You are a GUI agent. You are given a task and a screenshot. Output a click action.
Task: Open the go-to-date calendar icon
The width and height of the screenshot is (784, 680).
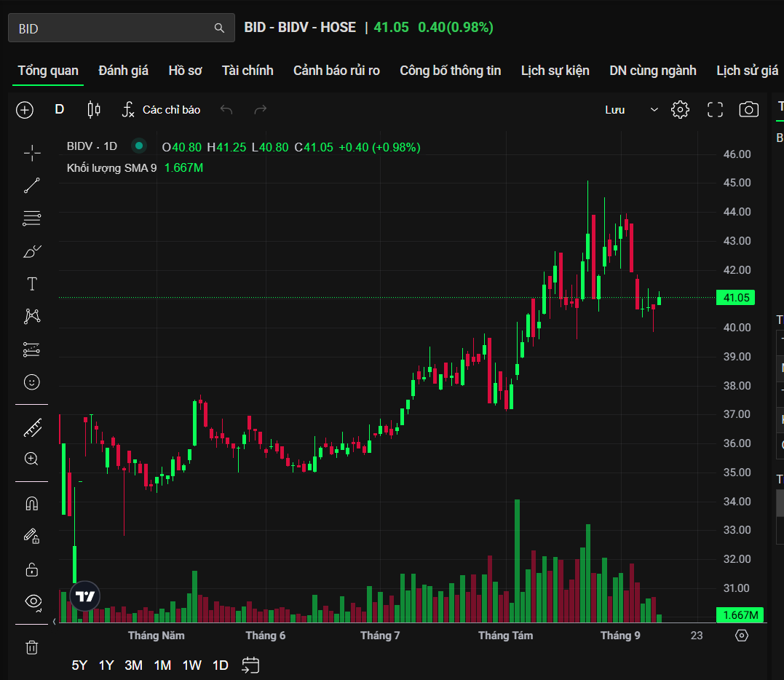250,665
